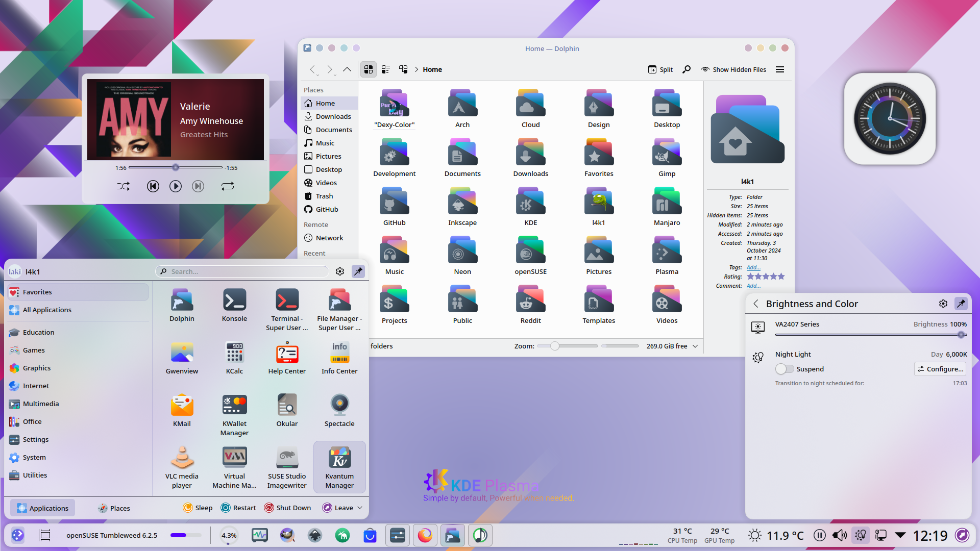
Task: Adjust the VA2407 brightness slider
Action: tap(871, 335)
